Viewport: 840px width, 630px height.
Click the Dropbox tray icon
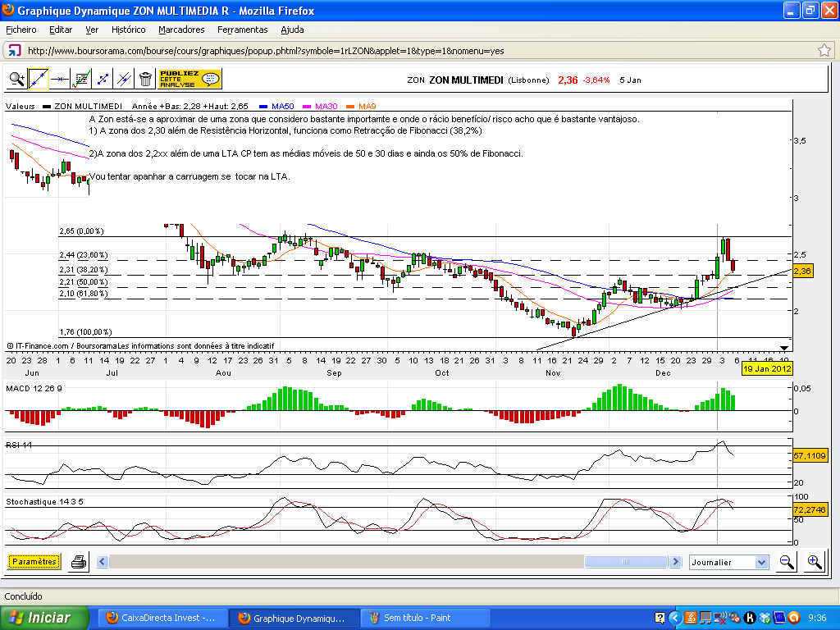pos(765,619)
